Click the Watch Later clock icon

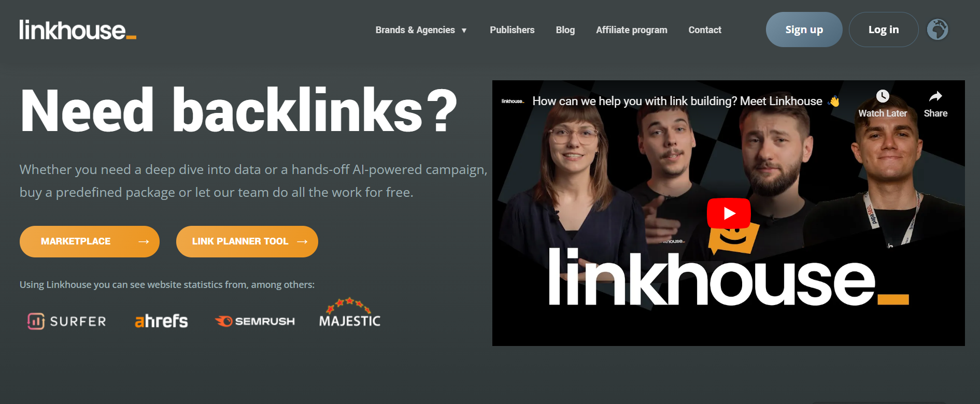point(883,96)
